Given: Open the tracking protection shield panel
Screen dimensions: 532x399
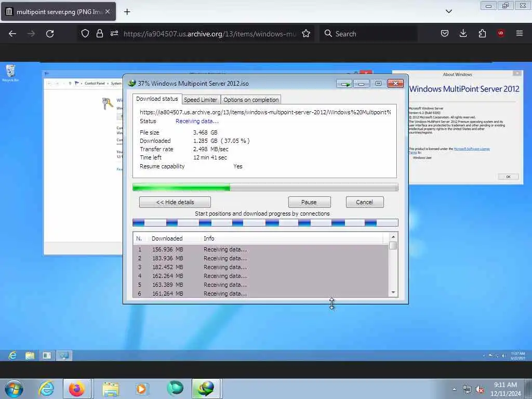Looking at the screenshot, I should click(85, 33).
